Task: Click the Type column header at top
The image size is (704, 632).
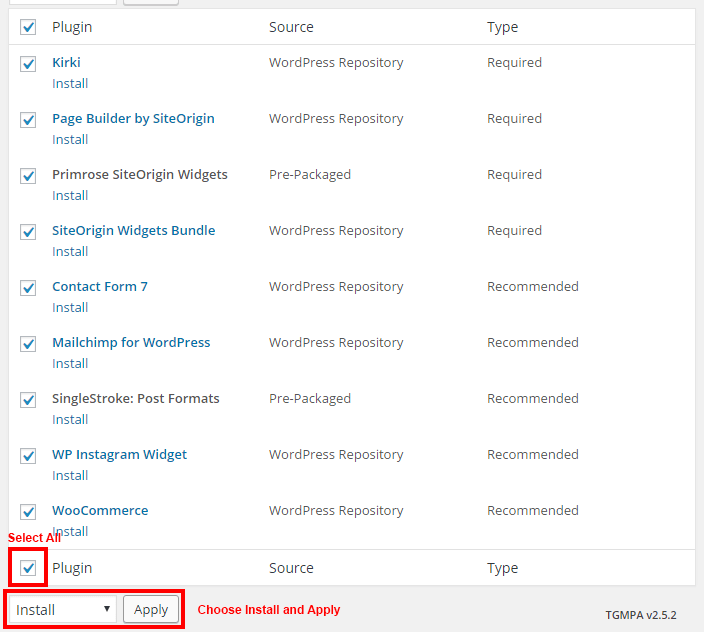Action: pyautogui.click(x=502, y=27)
